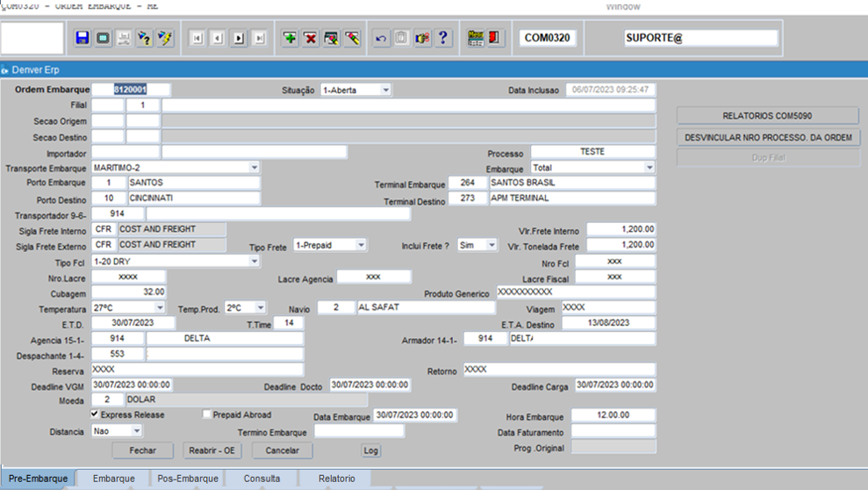The height and width of the screenshot is (490, 868).
Task: Click the T.Time field showing 14
Action: (x=289, y=323)
